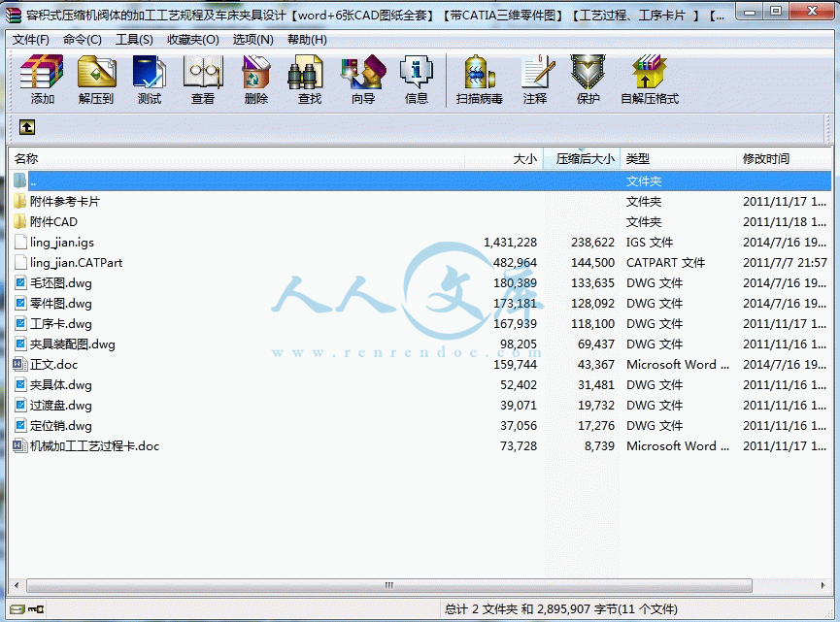Click the IGS 文件 type cell
Viewport: 840px width, 622px height.
pyautogui.click(x=650, y=243)
